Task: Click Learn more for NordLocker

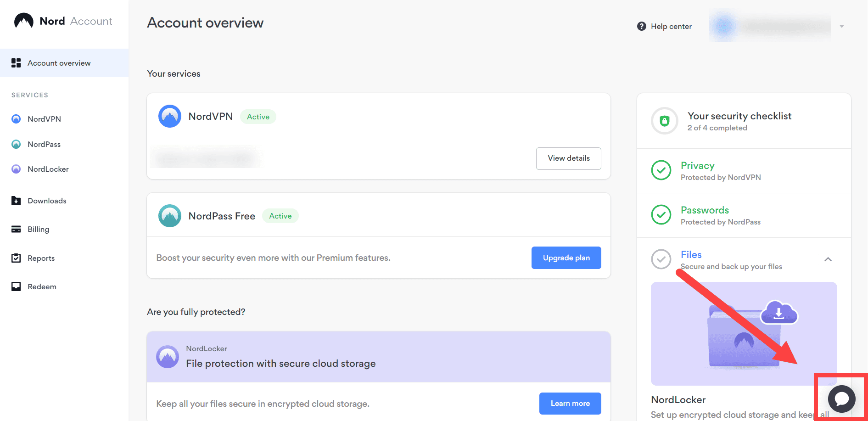Action: (570, 404)
